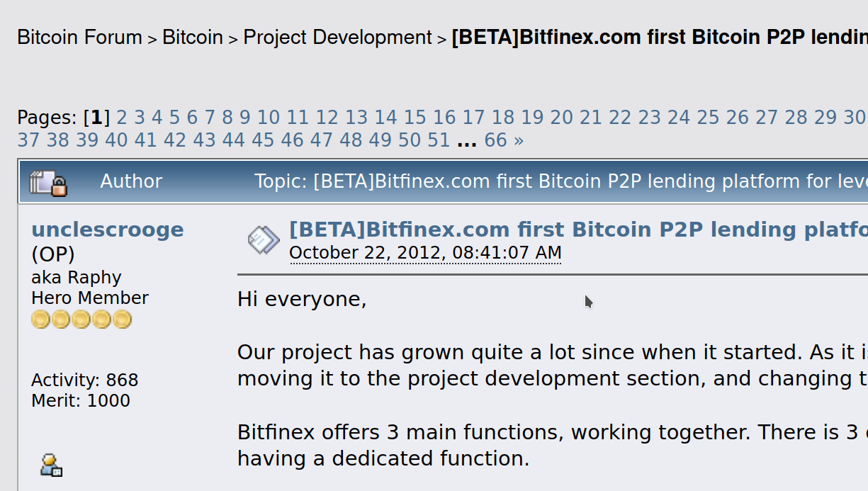Open unclescrooge author username link

click(108, 230)
